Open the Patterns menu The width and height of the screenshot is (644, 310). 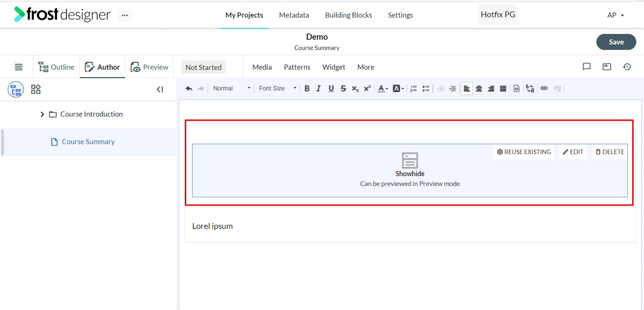297,67
